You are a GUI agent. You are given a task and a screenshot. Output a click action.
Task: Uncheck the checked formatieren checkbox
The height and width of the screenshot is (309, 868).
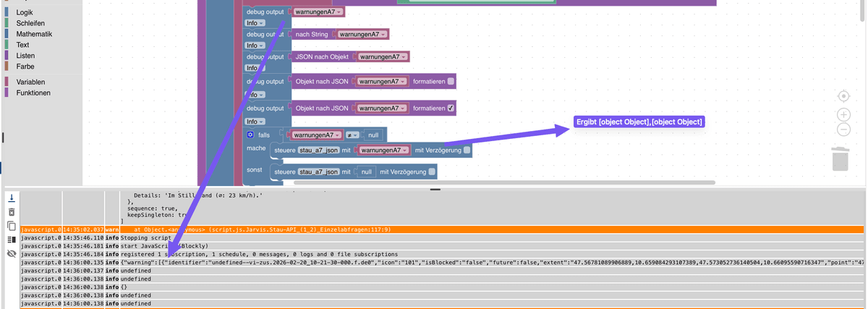pos(451,108)
